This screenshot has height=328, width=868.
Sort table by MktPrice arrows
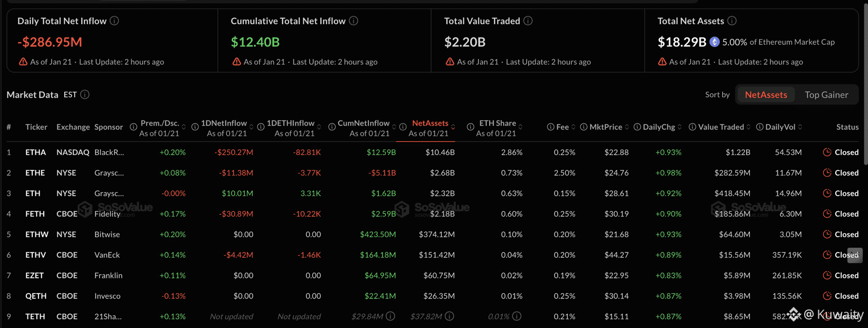point(627,127)
